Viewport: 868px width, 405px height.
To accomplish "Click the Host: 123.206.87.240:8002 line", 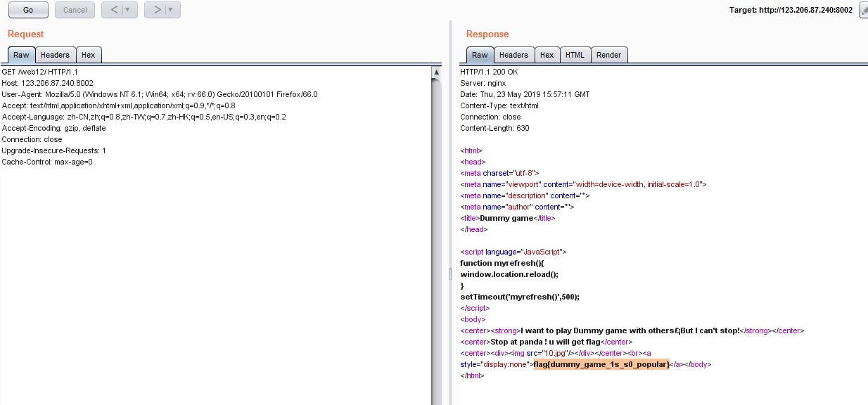I will (47, 83).
